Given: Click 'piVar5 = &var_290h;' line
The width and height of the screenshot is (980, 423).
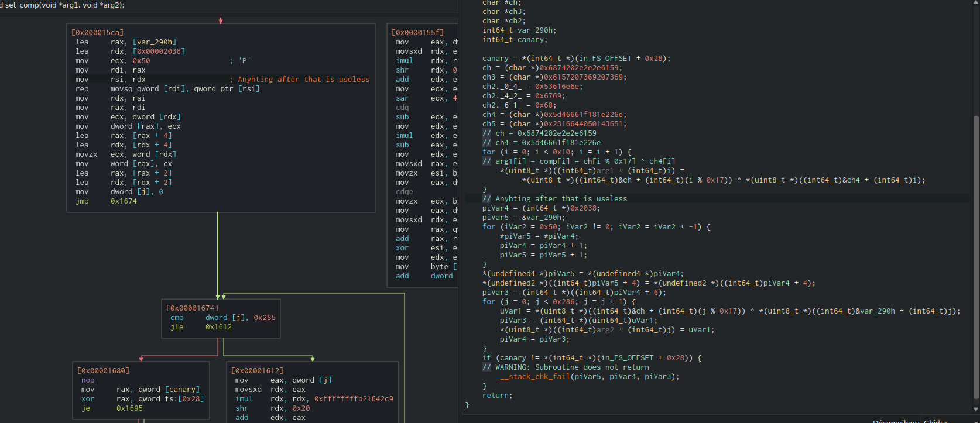Looking at the screenshot, I should (x=524, y=218).
